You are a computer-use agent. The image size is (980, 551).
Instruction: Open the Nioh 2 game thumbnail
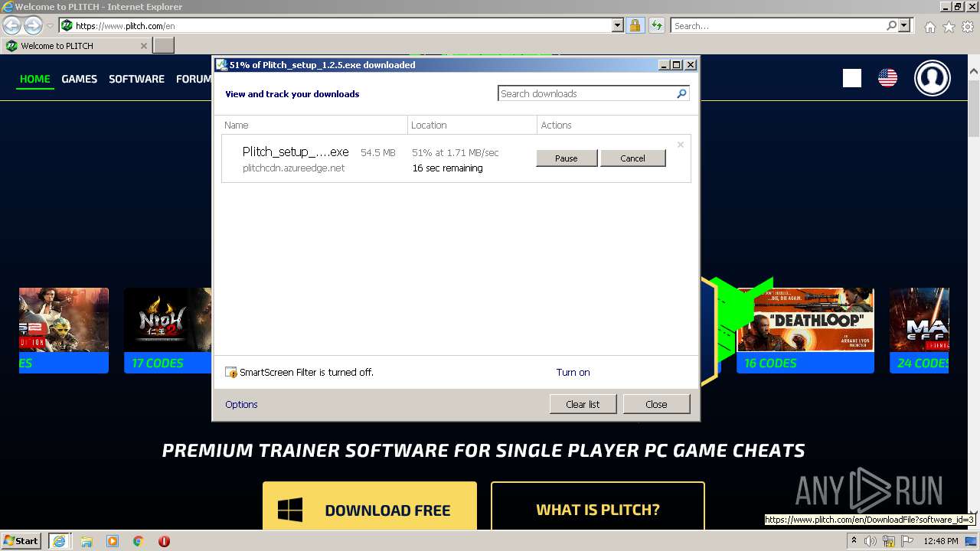coord(168,320)
